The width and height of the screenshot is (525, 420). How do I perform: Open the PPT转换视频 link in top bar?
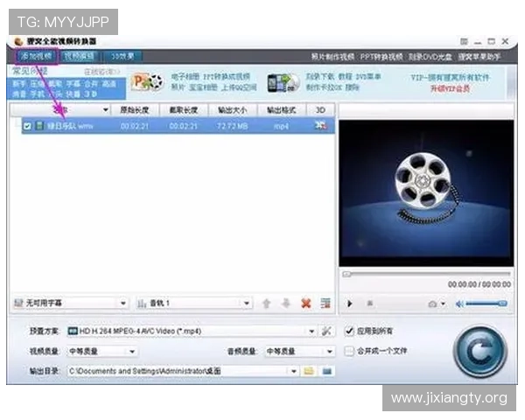pos(381,57)
